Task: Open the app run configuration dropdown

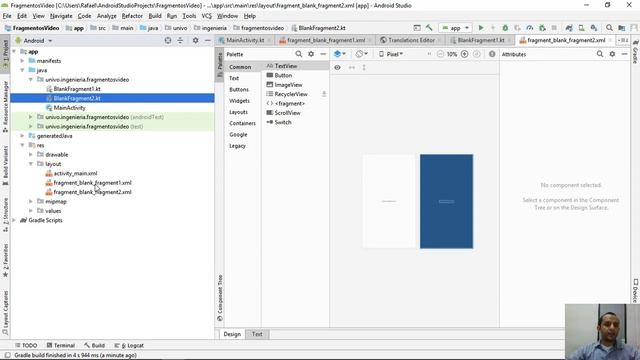Action: 455,28
